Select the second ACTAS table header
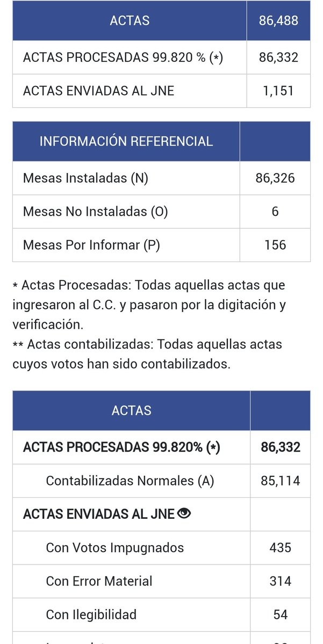323x644 pixels. (x=132, y=411)
